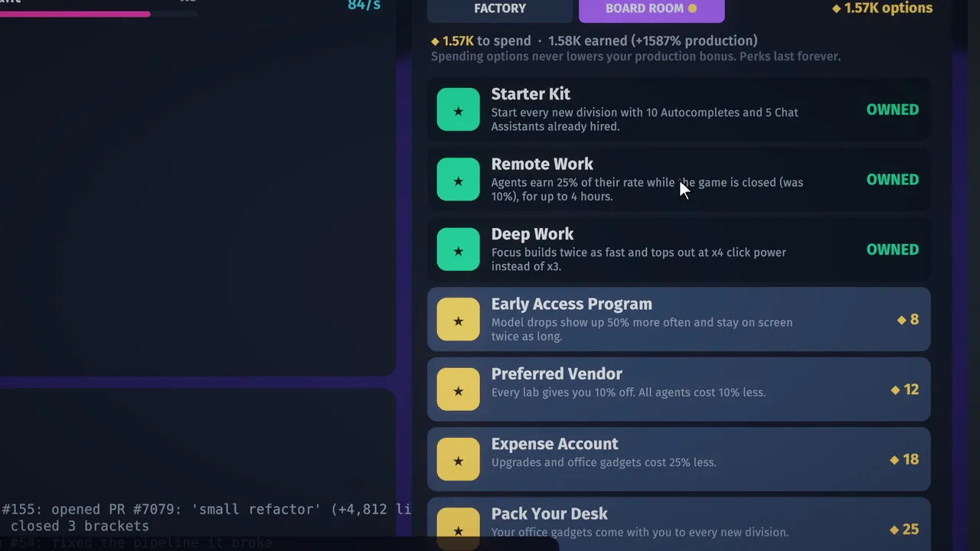Buy Preferred Vendor perk for 12 options
The width and height of the screenshot is (980, 551).
(678, 390)
